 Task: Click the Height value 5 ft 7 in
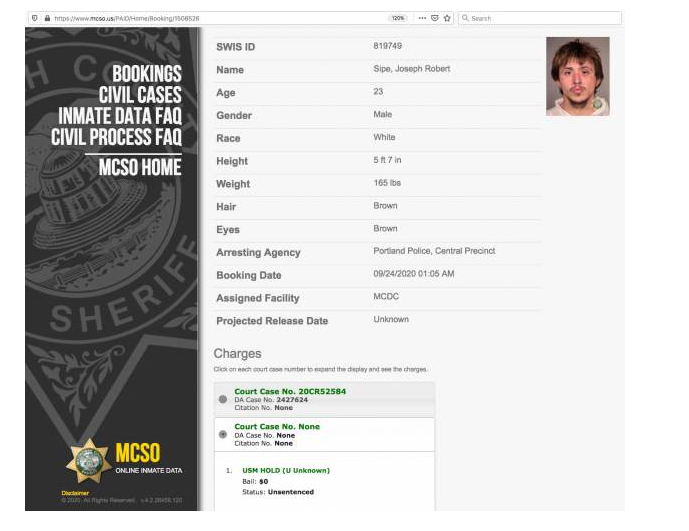click(387, 160)
